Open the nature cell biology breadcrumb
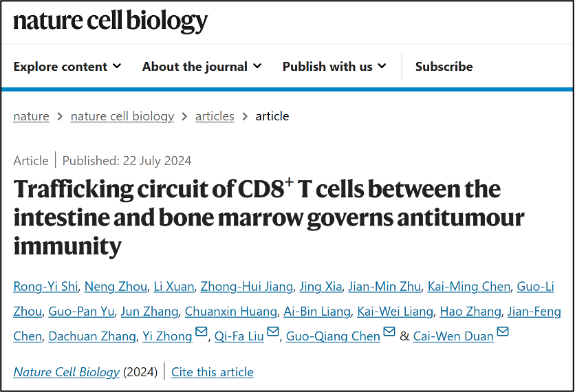 tap(122, 116)
